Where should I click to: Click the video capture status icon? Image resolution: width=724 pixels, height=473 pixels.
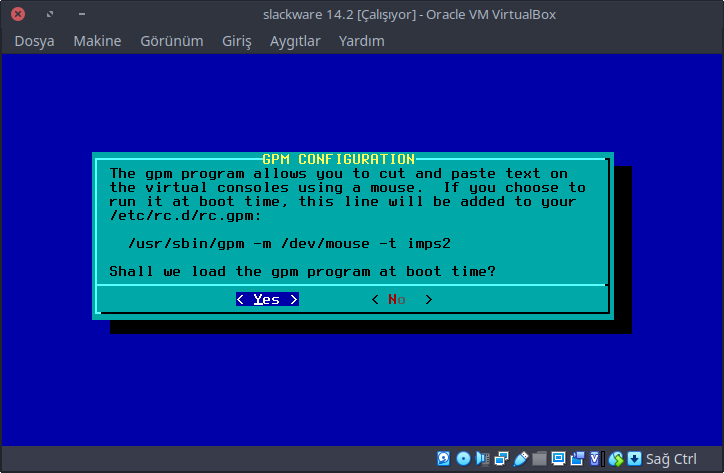[x=577, y=458]
